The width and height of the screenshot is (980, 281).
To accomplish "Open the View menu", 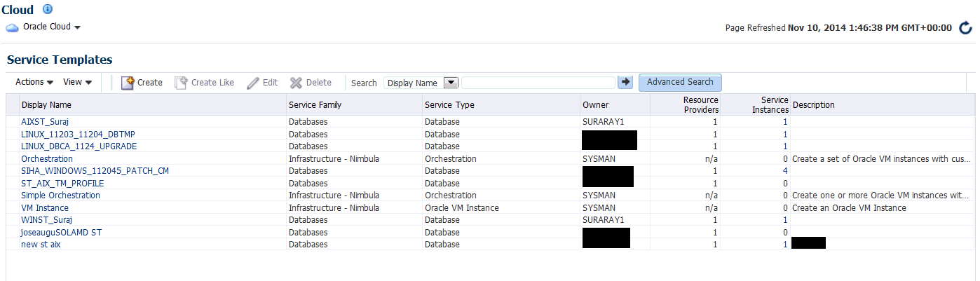I will coord(77,82).
